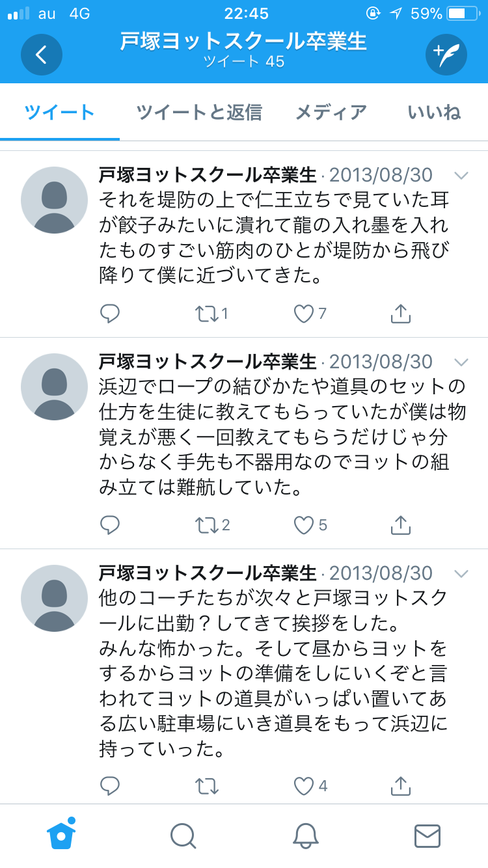
Task: Unlike the top tweet with 7 likes
Action: click(303, 314)
